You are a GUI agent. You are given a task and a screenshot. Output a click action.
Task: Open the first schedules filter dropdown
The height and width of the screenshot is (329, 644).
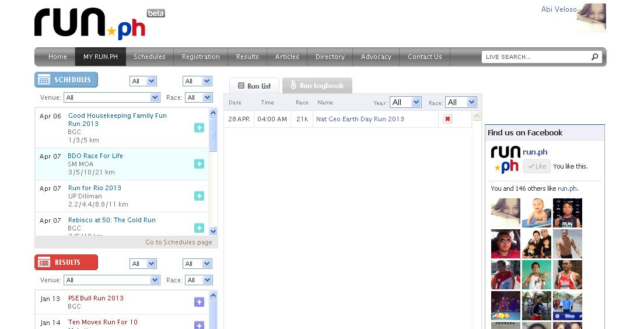[x=143, y=81]
